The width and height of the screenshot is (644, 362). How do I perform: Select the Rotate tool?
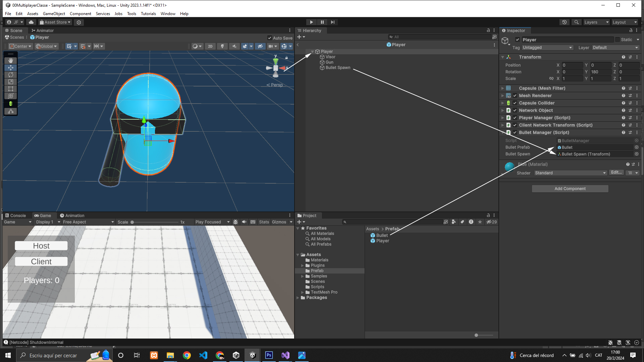tap(11, 75)
